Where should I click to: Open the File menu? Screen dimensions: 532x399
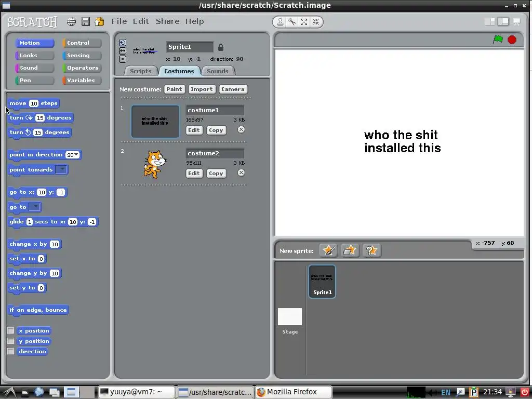pyautogui.click(x=119, y=21)
